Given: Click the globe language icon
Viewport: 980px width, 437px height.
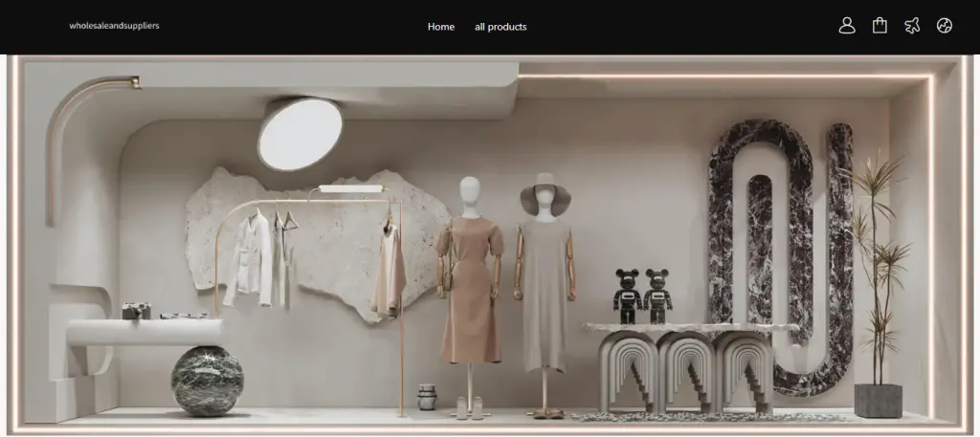Looking at the screenshot, I should 945,26.
